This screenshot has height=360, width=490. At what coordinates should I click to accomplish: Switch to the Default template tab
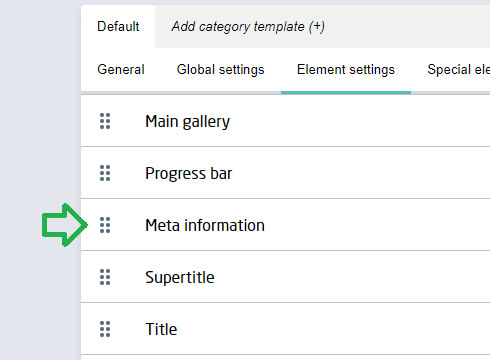click(x=118, y=27)
